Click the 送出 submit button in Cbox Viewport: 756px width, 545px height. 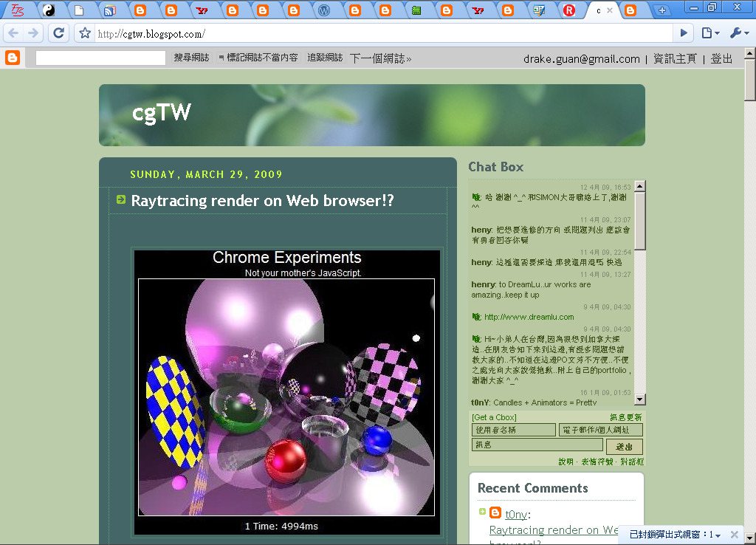625,447
